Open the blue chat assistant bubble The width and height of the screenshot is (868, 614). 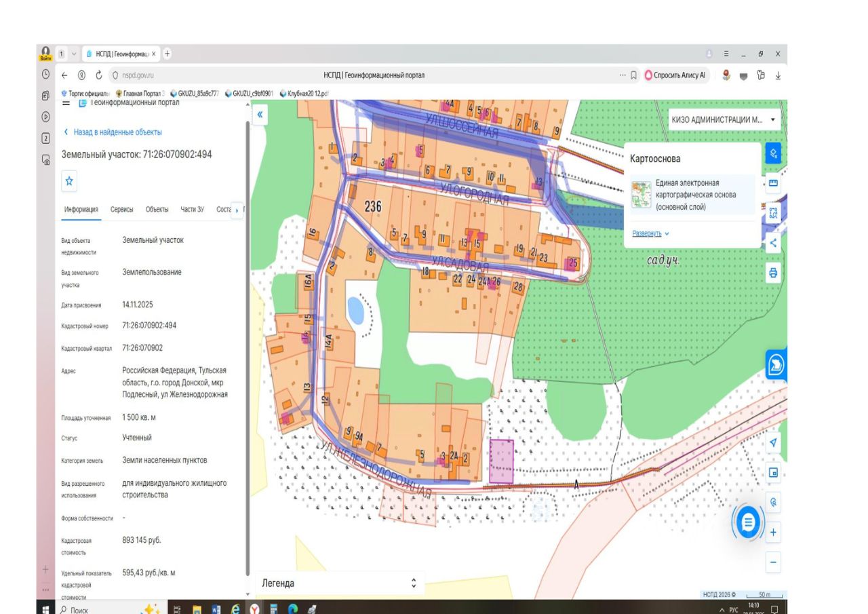tap(748, 523)
